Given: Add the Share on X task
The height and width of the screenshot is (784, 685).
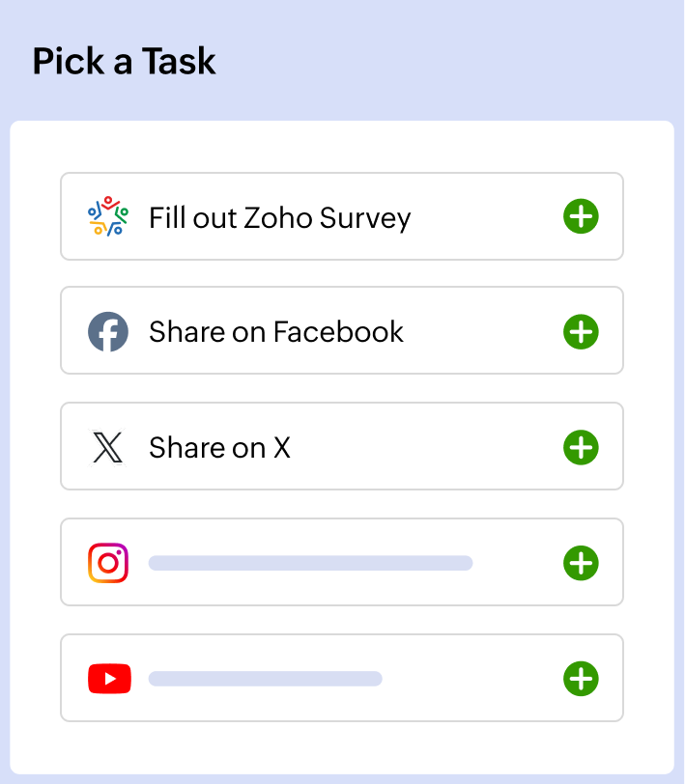Looking at the screenshot, I should tap(581, 448).
